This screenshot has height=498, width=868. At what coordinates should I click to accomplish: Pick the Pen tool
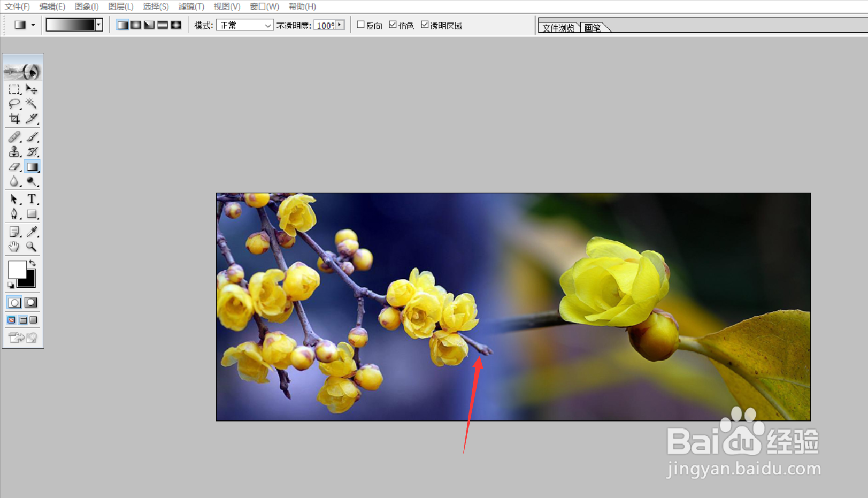point(14,214)
